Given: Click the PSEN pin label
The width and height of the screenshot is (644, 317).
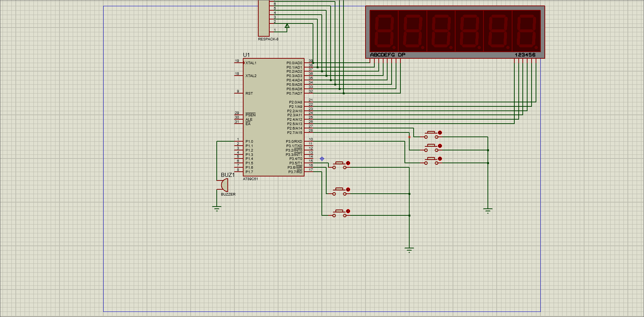Looking at the screenshot, I should click(251, 115).
